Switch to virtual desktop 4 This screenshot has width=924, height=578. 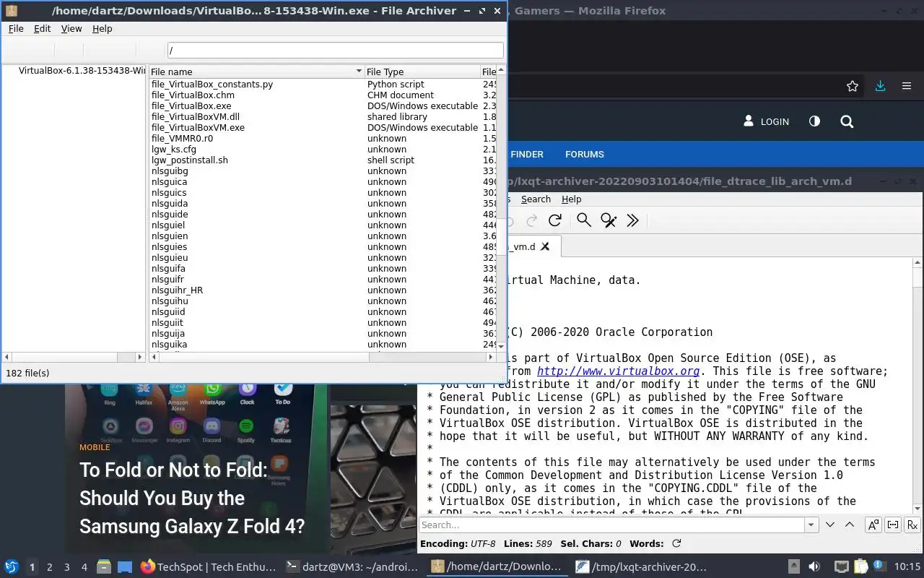84,567
